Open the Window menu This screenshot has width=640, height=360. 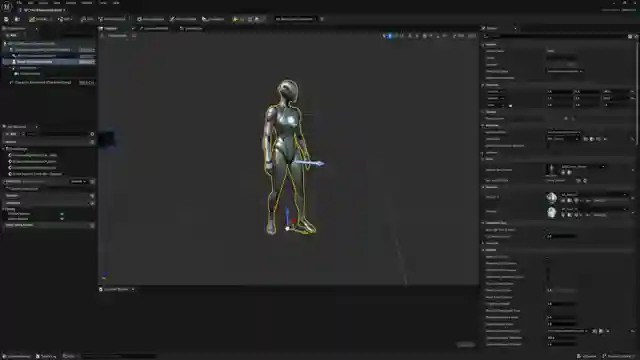pos(87,2)
